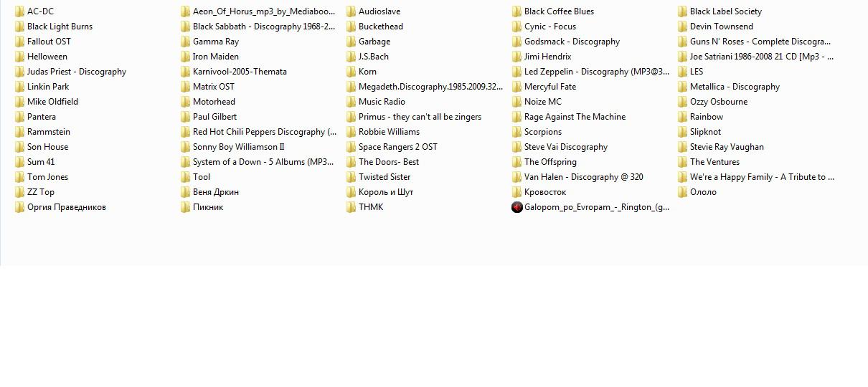868x387 pixels.
Task: Select the "Tom Jones" folder name
Action: [x=48, y=177]
